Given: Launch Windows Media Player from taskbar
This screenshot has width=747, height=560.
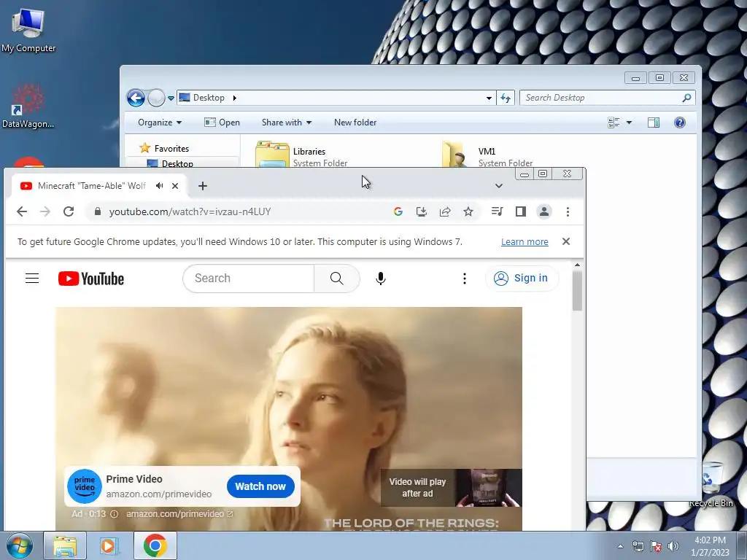Looking at the screenshot, I should 110,545.
